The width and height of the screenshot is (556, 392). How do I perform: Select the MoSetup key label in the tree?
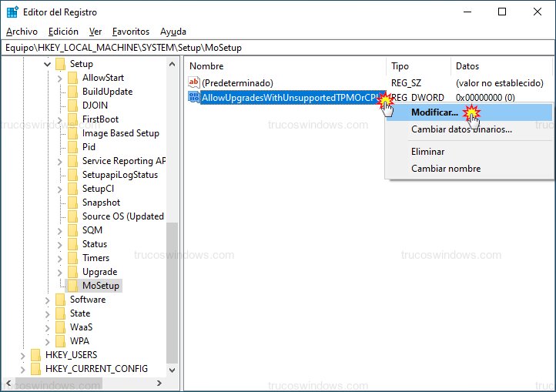click(x=101, y=286)
